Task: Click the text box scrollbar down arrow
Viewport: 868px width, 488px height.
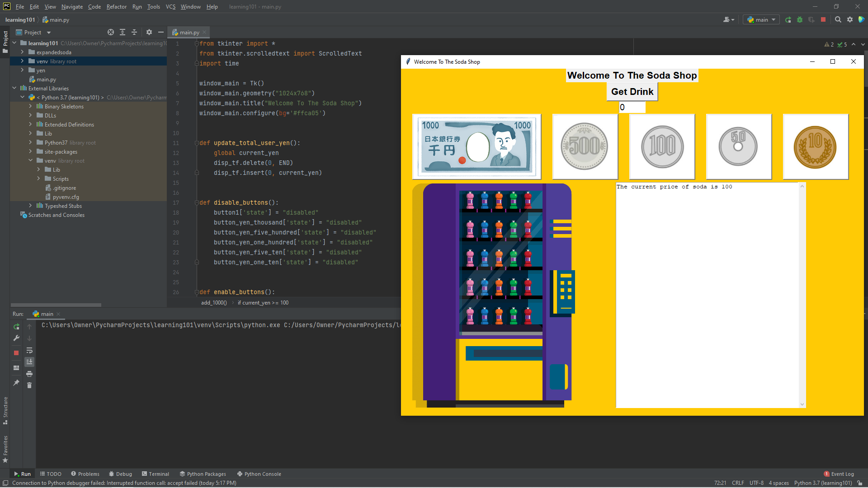Action: click(x=802, y=404)
